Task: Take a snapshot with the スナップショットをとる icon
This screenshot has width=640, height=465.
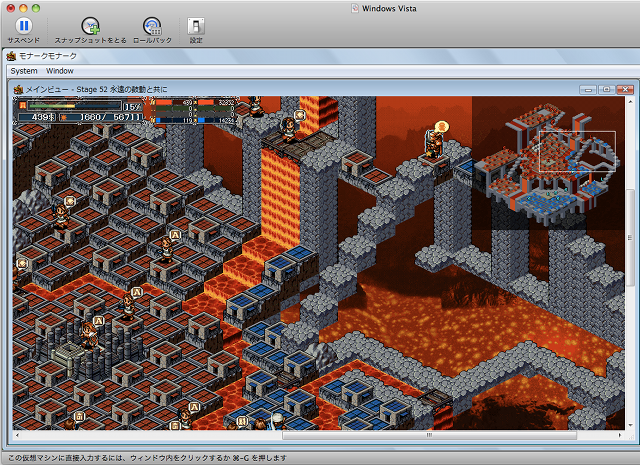Action: point(90,25)
